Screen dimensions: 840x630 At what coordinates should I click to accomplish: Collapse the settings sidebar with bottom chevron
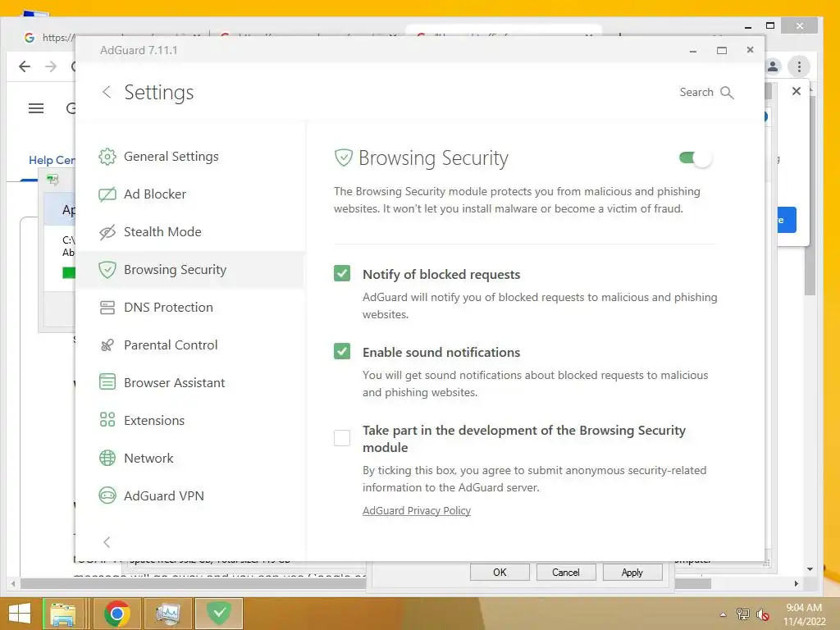[107, 542]
